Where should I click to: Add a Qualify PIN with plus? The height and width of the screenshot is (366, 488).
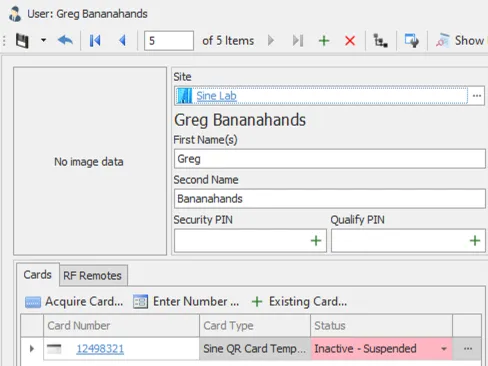(x=475, y=241)
